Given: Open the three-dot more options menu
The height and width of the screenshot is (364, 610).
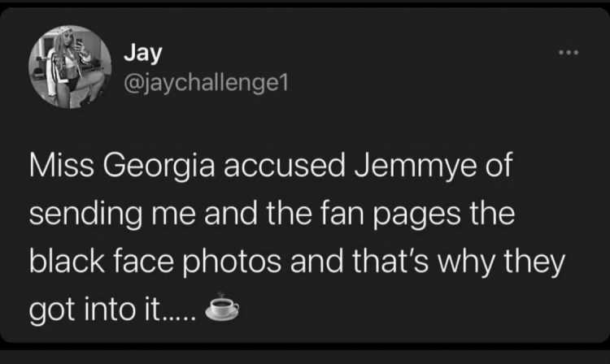Looking at the screenshot, I should tap(569, 52).
